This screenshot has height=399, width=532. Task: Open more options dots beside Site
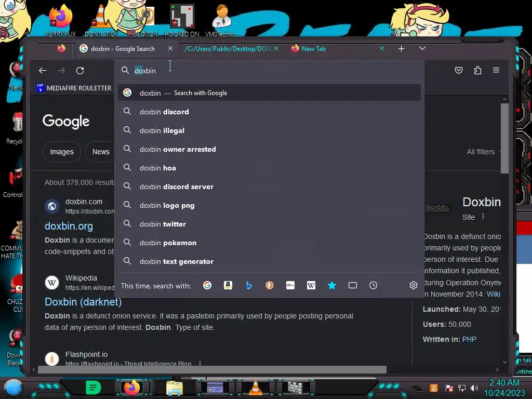click(483, 217)
